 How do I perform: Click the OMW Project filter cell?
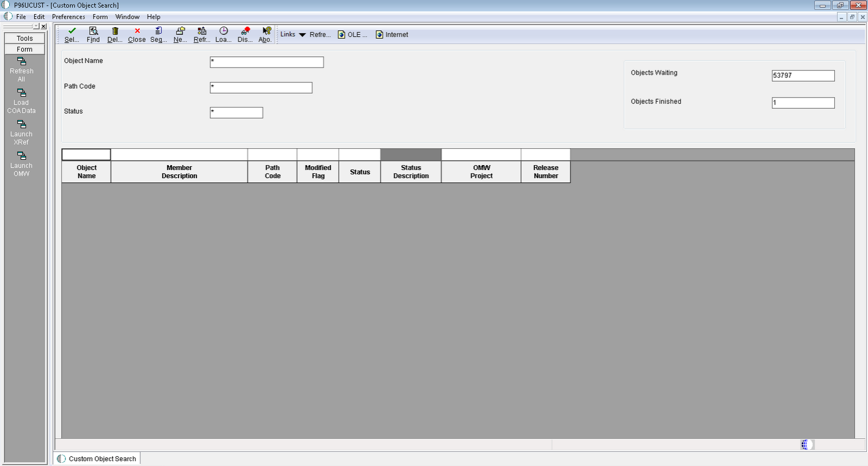tap(481, 155)
